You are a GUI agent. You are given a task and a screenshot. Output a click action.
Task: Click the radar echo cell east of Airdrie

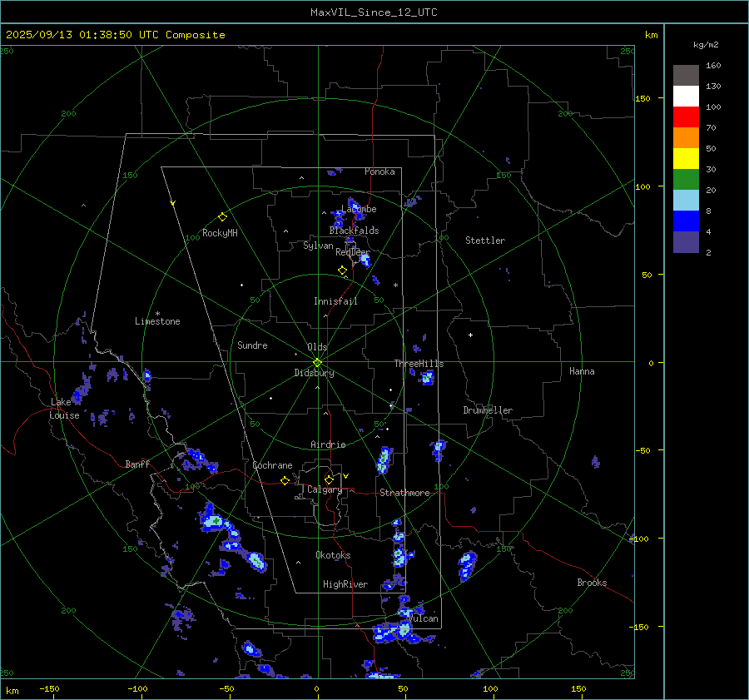pos(384,460)
